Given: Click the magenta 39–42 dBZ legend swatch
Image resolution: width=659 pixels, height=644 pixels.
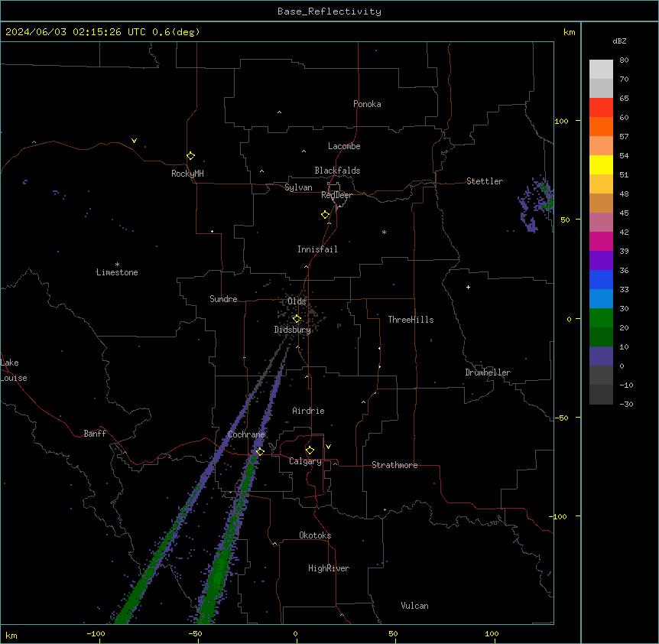Looking at the screenshot, I should [x=601, y=241].
